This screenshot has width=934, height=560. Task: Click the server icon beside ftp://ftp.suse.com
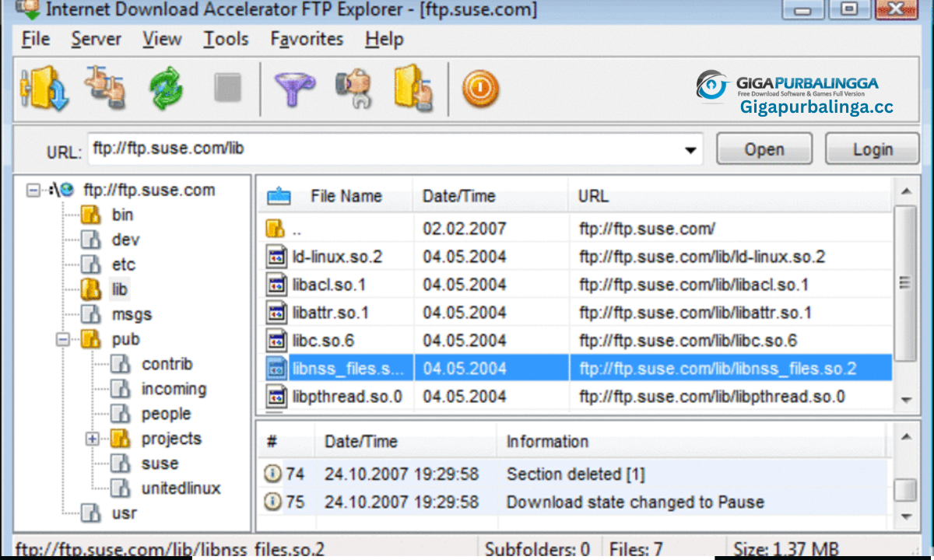point(61,190)
